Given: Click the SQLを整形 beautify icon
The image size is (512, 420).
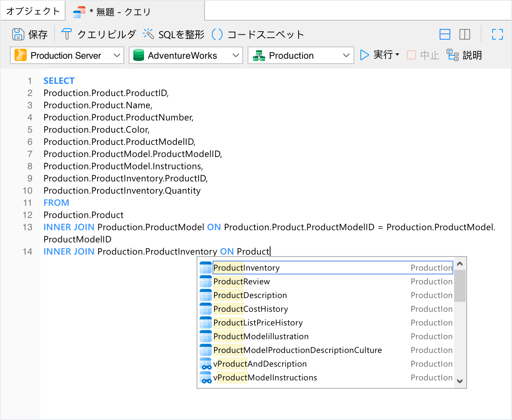Looking at the screenshot, I should coord(148,34).
